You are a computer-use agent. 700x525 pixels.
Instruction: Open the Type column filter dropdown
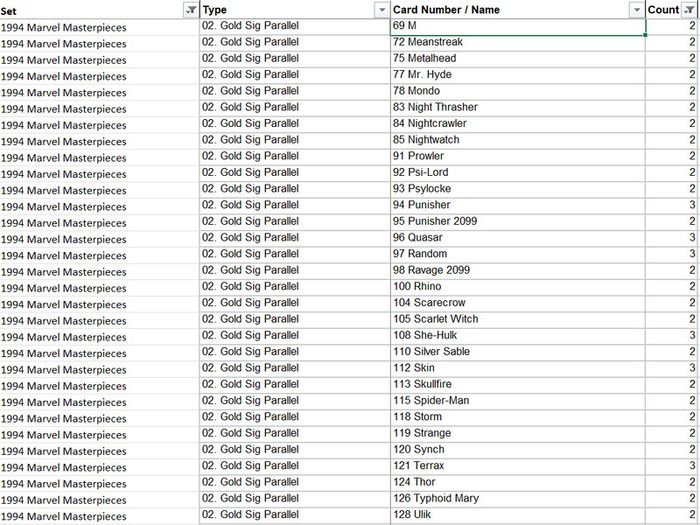[x=382, y=10]
